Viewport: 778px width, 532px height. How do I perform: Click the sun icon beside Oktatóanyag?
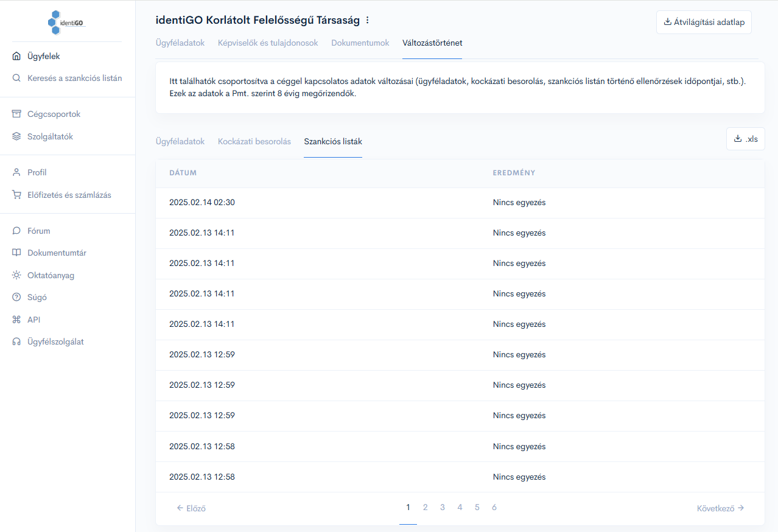16,275
